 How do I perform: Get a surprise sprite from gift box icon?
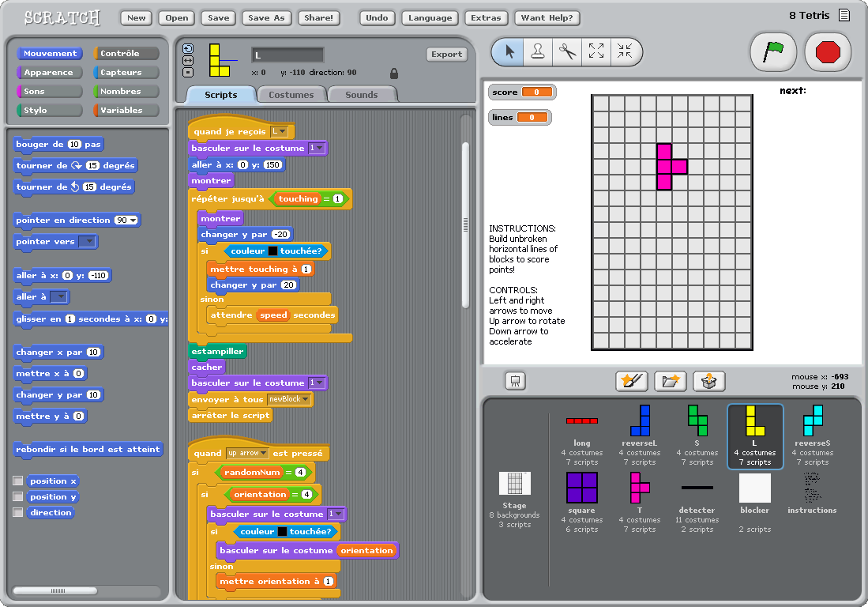tap(708, 381)
